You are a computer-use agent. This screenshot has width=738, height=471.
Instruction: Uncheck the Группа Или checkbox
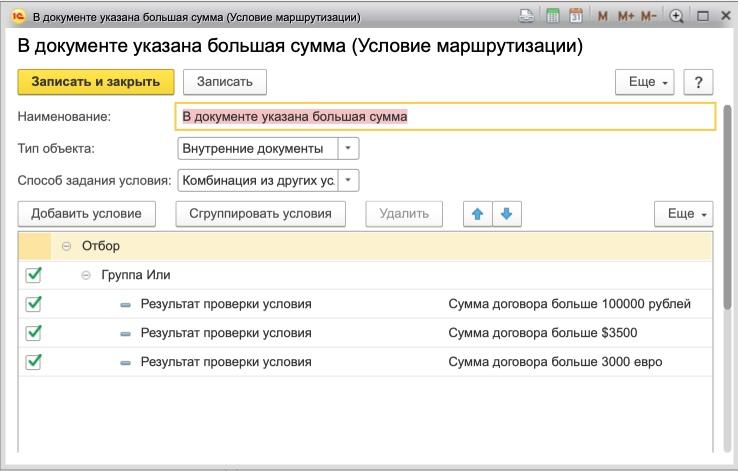[33, 275]
